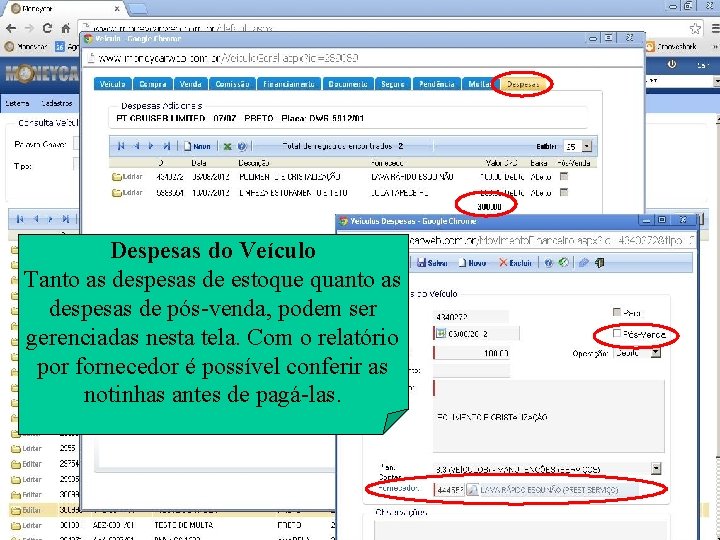Viewport: 720px width, 540px height.
Task: Open folder icon for LIMPEZA ESTOFAMENTO row
Action: pyautogui.click(x=117, y=193)
